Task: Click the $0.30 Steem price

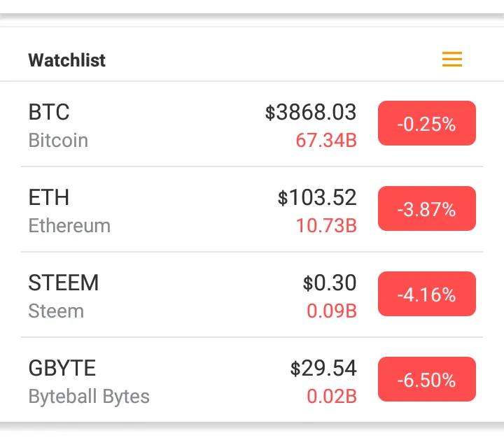Action: coord(330,283)
